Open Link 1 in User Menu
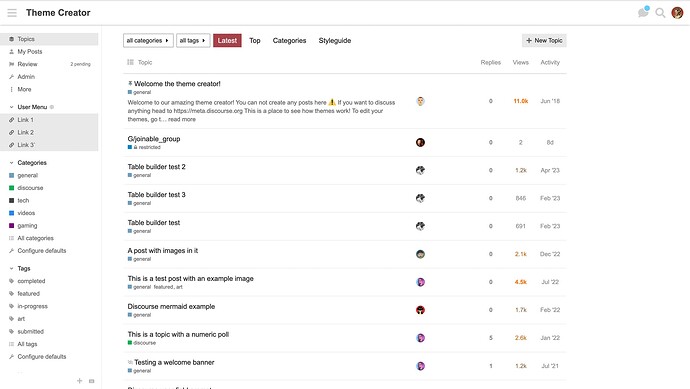Screen dimensions: 690x389 (x=49, y=120)
